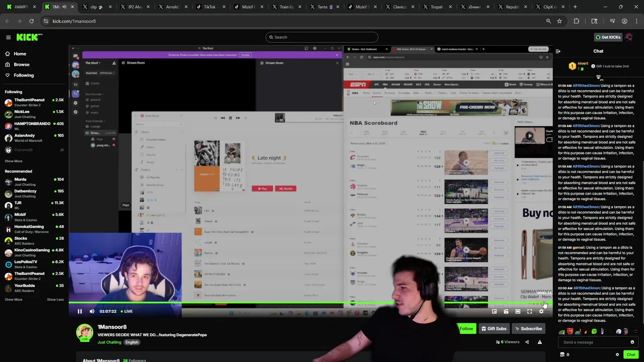This screenshot has height=362, width=644.
Task: Open the user avatar menu in the Kick header
Action: (x=629, y=37)
